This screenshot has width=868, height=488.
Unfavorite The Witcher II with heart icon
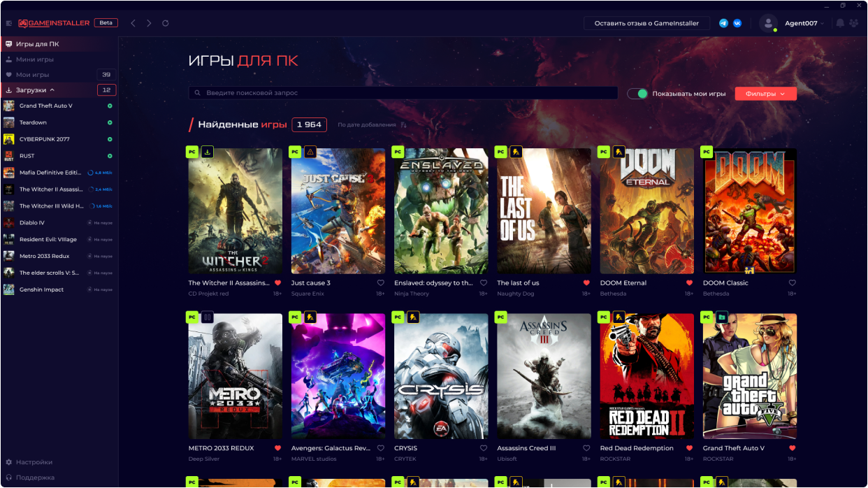point(277,283)
